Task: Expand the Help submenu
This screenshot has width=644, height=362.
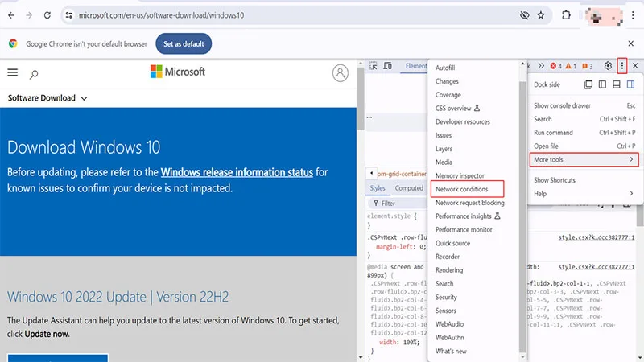Action: tap(584, 194)
